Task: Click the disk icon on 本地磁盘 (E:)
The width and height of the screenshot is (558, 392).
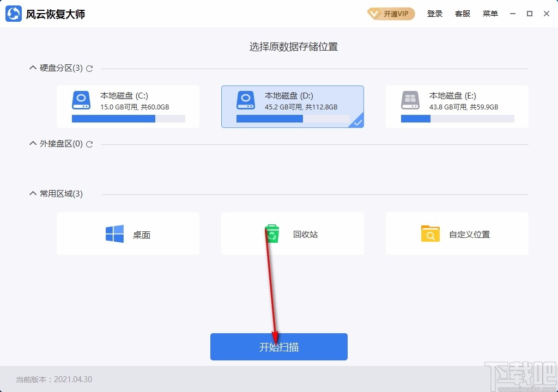Action: click(x=410, y=101)
